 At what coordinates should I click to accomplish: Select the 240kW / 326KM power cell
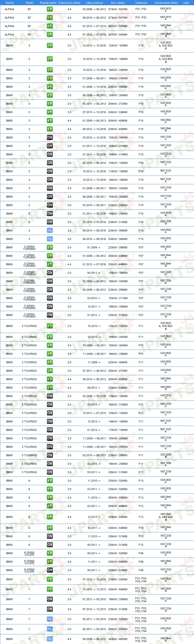click(118, 112)
